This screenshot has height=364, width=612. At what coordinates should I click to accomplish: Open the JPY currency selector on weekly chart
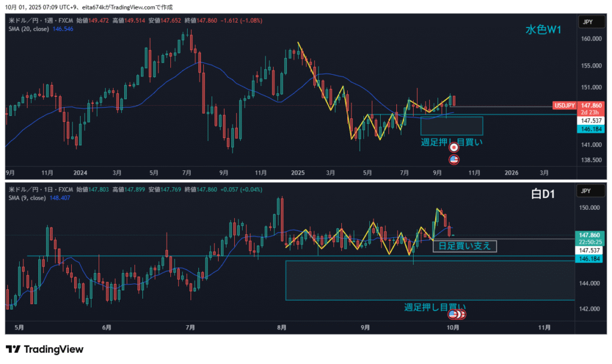(587, 22)
